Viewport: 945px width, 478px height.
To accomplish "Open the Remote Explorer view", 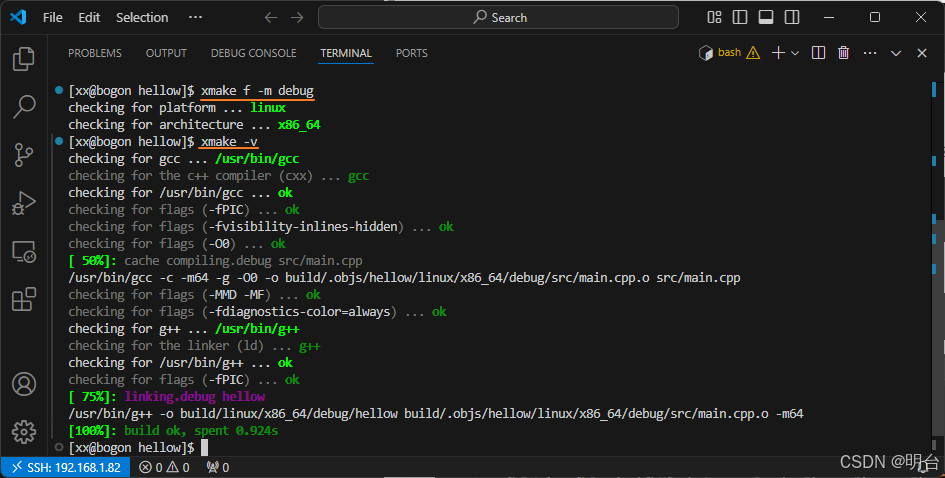I will [x=24, y=251].
